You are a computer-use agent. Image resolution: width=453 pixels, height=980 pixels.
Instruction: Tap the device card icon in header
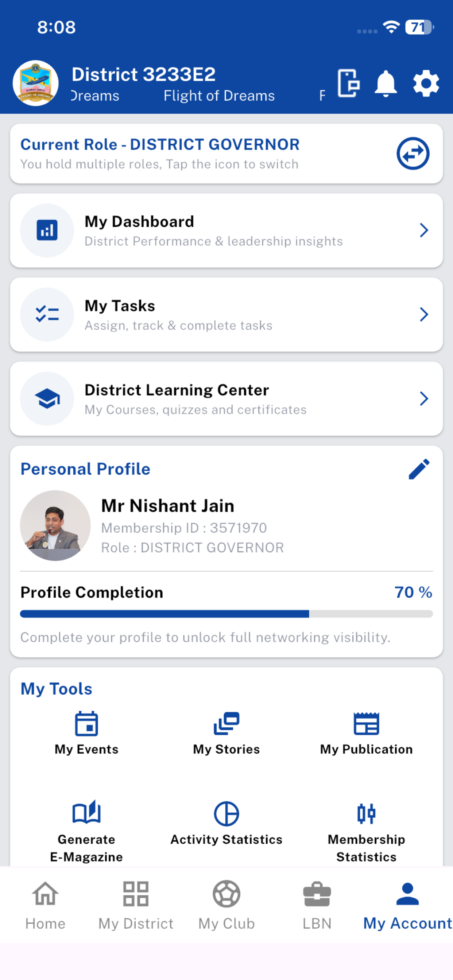(348, 83)
